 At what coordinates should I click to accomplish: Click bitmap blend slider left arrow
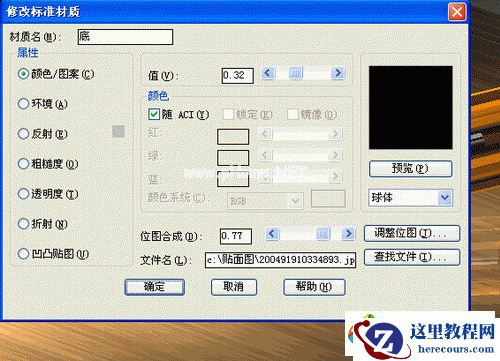point(272,233)
